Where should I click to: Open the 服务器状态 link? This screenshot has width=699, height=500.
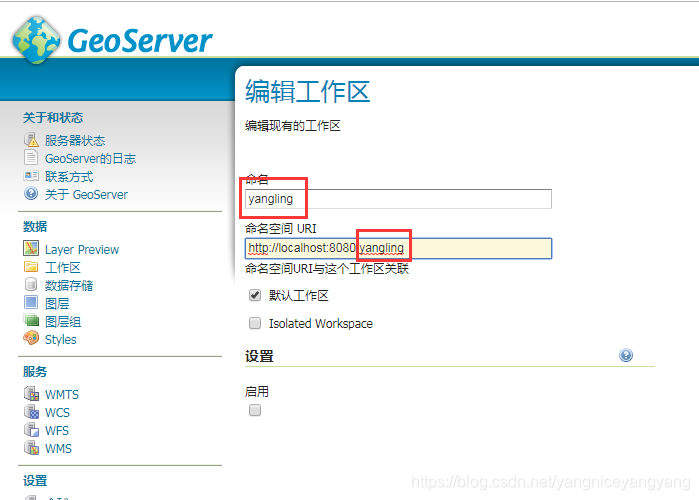pyautogui.click(x=75, y=141)
